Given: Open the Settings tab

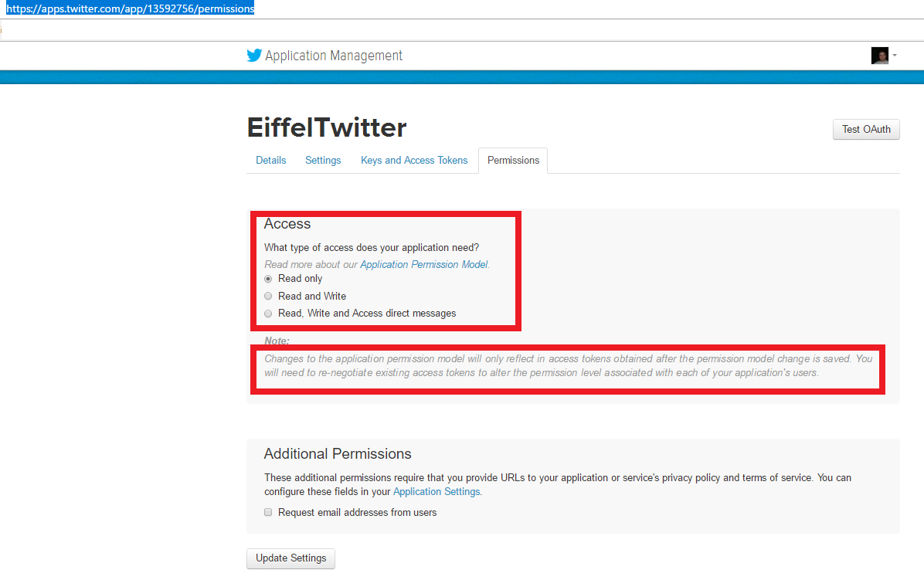Looking at the screenshot, I should [x=323, y=161].
